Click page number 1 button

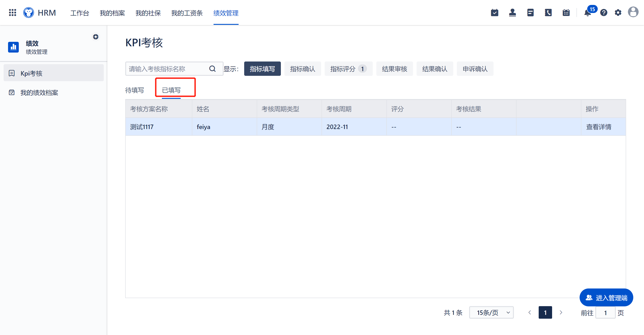coord(545,312)
